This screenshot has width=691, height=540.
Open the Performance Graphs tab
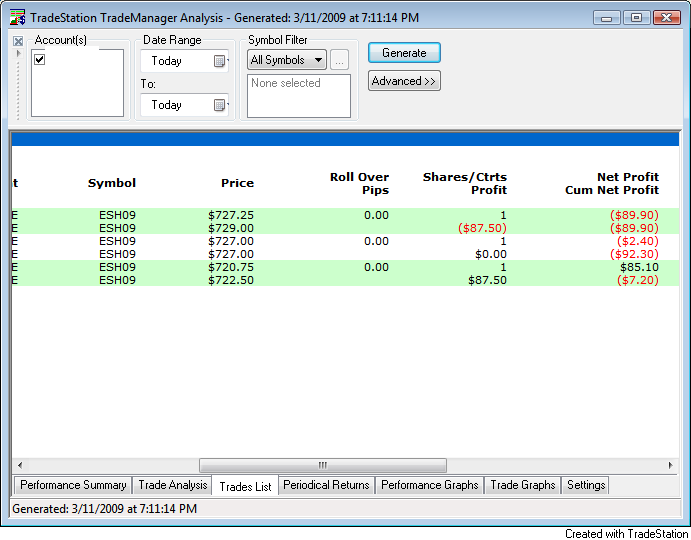(x=429, y=485)
